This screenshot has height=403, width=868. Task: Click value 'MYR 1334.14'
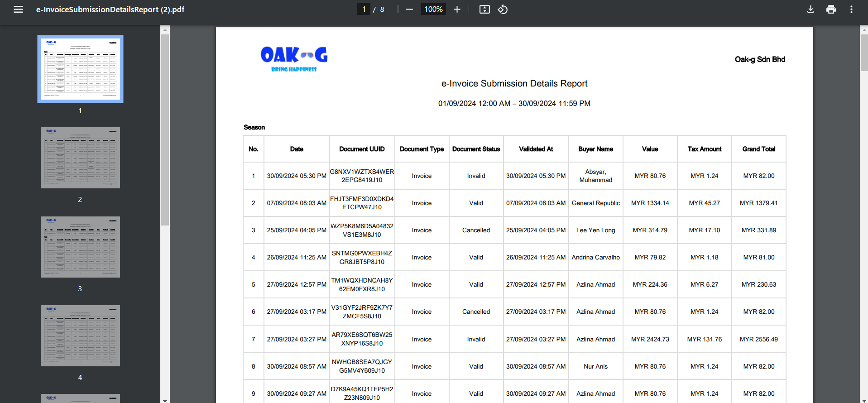650,203
